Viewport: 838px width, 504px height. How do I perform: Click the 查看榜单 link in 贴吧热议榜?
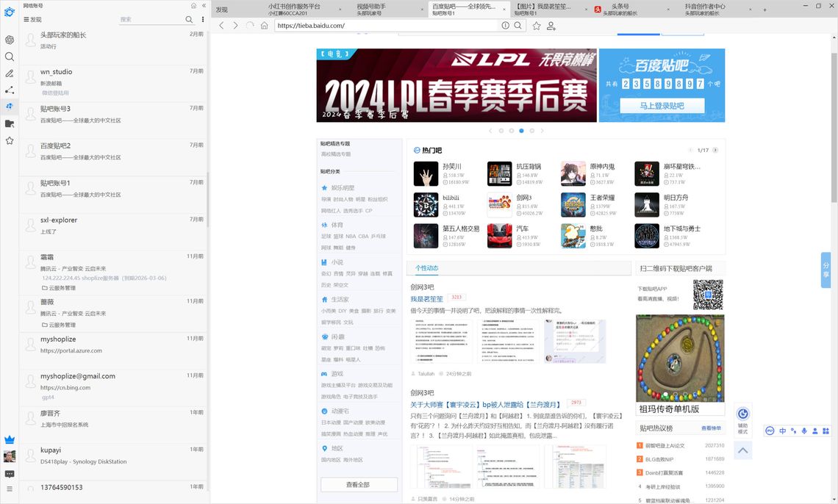tap(711, 428)
